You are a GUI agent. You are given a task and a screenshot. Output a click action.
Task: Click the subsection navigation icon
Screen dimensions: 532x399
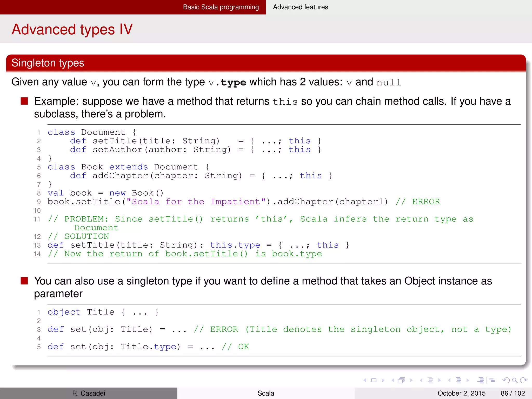click(x=430, y=380)
